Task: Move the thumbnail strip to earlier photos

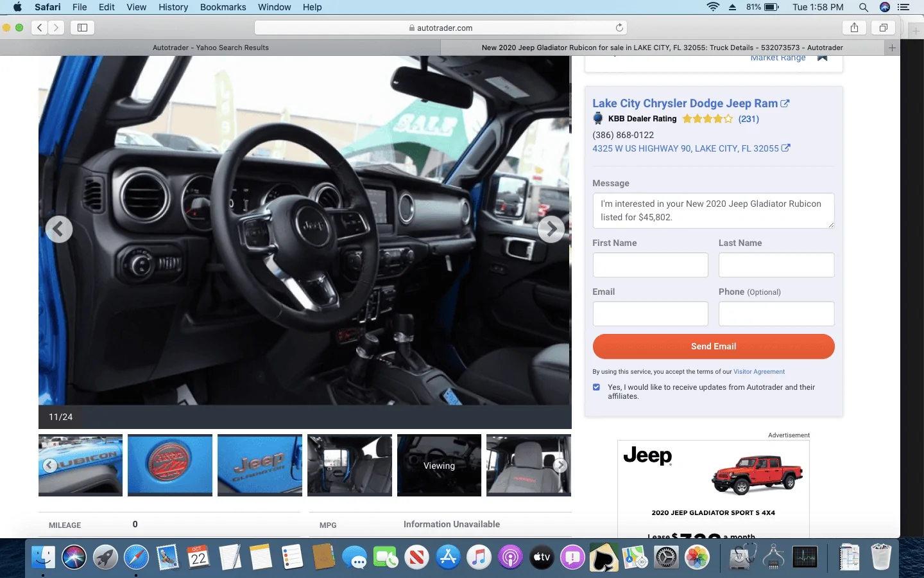Action: tap(50, 466)
